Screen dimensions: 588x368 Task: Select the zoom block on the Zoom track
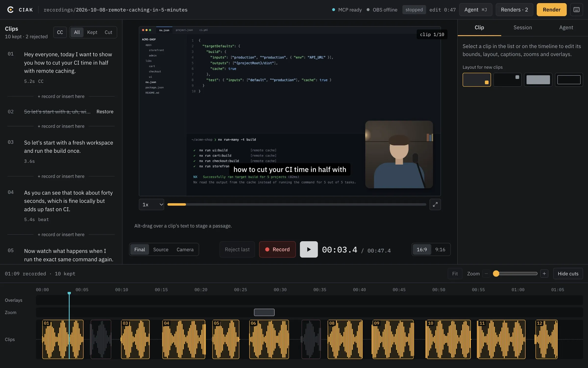pos(264,312)
